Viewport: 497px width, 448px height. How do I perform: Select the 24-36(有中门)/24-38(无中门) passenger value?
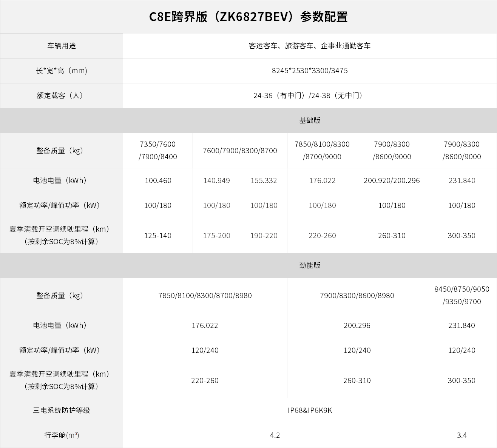coord(310,95)
